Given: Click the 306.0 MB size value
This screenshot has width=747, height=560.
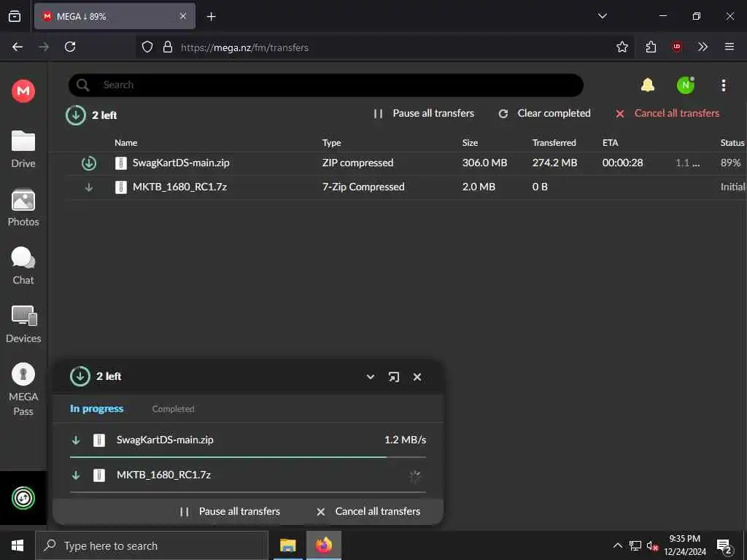Looking at the screenshot, I should click(484, 163).
